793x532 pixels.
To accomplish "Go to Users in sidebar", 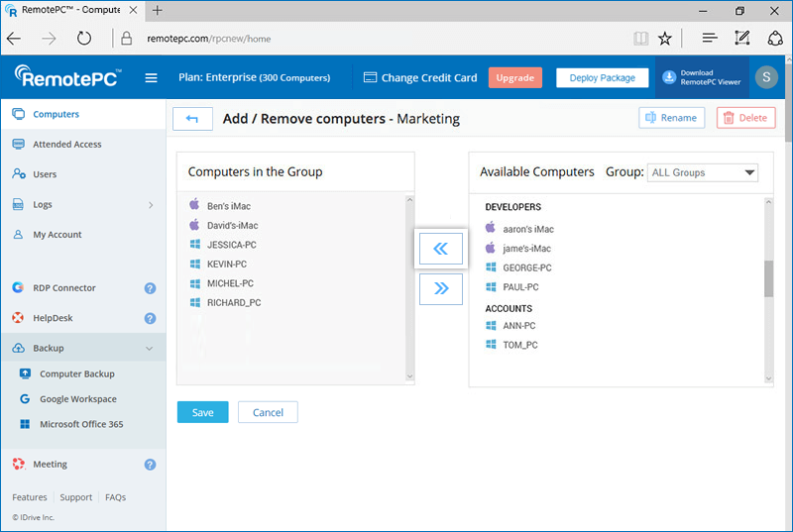I will pyautogui.click(x=45, y=174).
